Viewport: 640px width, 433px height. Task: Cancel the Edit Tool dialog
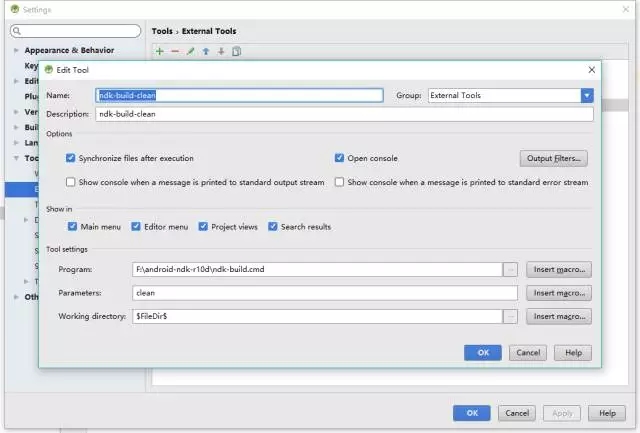528,353
